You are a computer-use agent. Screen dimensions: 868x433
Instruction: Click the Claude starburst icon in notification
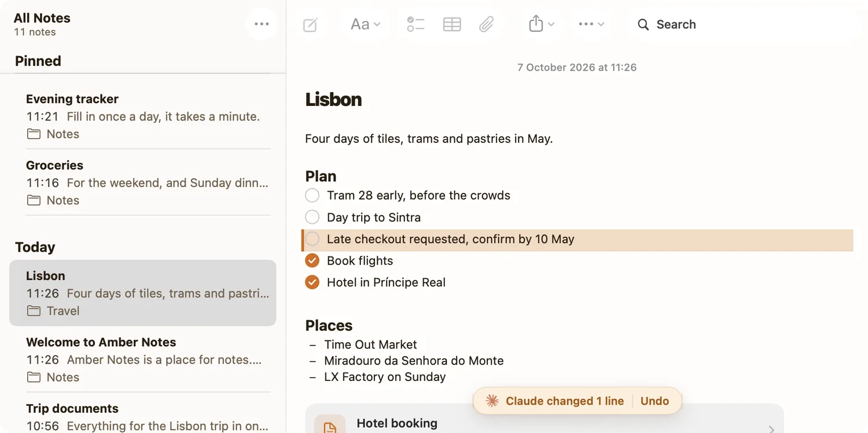point(492,401)
